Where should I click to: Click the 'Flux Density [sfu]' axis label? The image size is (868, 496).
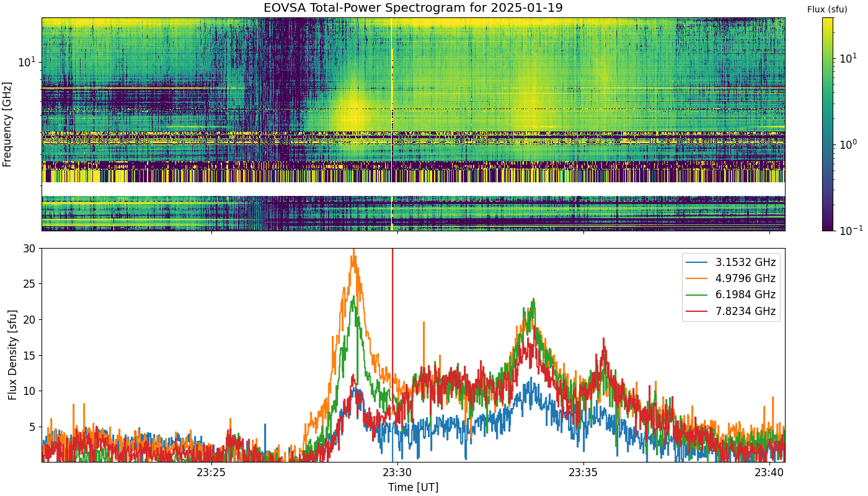point(13,355)
